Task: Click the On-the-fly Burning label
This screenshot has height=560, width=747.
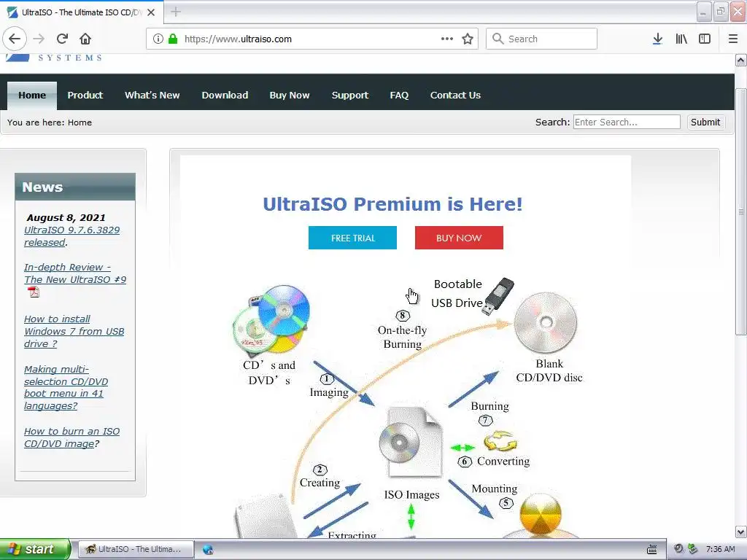Action: [402, 337]
